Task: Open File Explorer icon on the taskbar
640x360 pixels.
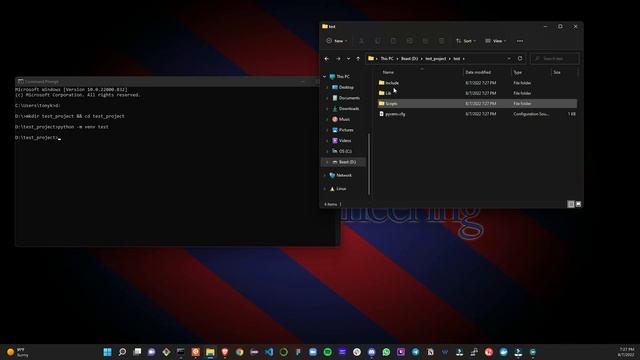Action: 210,352
